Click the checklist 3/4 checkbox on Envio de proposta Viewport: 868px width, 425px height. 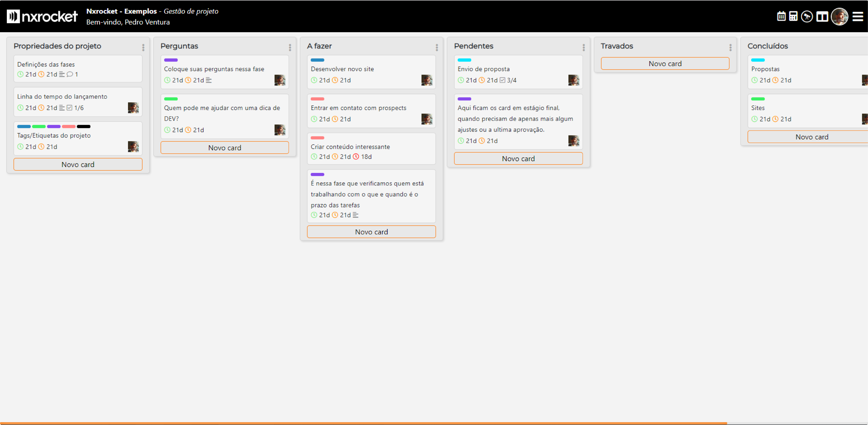coord(502,80)
